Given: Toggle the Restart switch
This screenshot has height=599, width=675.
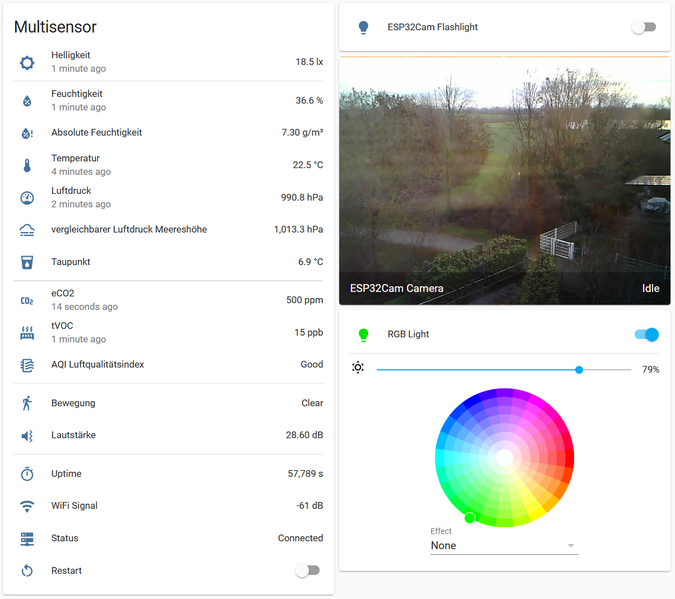Looking at the screenshot, I should pos(308,570).
